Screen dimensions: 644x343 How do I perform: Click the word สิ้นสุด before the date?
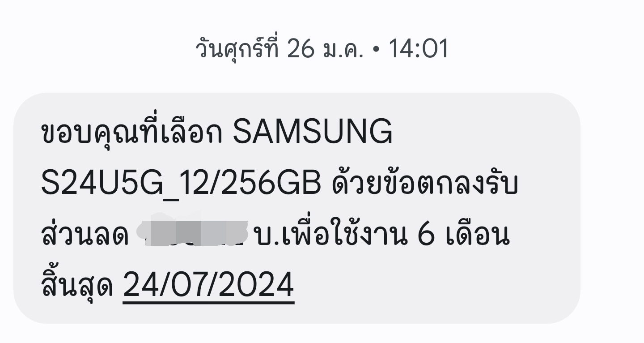pyautogui.click(x=77, y=285)
